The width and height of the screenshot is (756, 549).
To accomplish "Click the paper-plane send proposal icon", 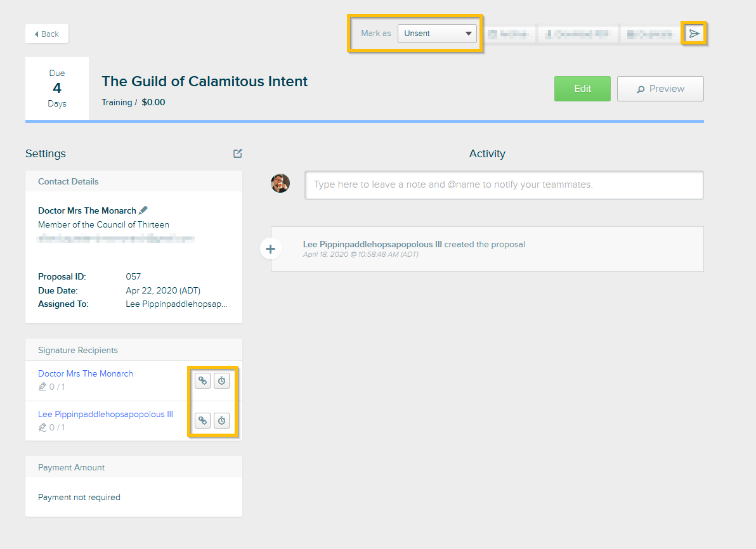I will click(694, 34).
